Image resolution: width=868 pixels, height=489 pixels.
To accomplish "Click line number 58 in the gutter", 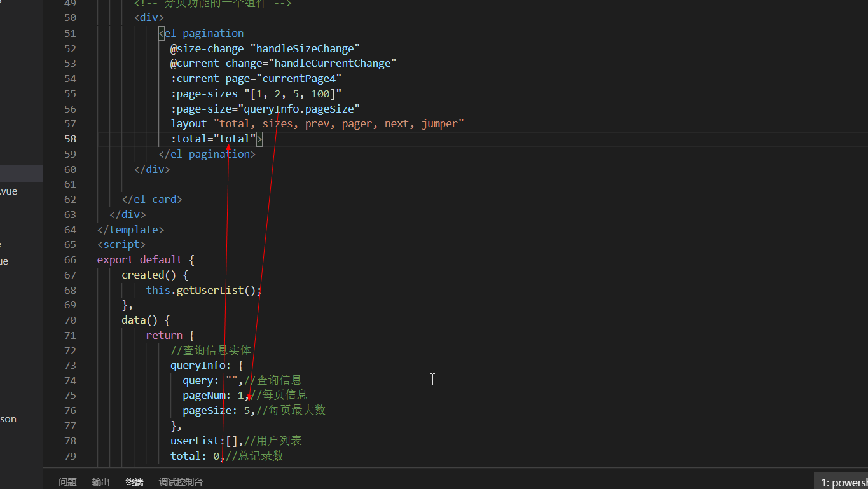I will 70,139.
